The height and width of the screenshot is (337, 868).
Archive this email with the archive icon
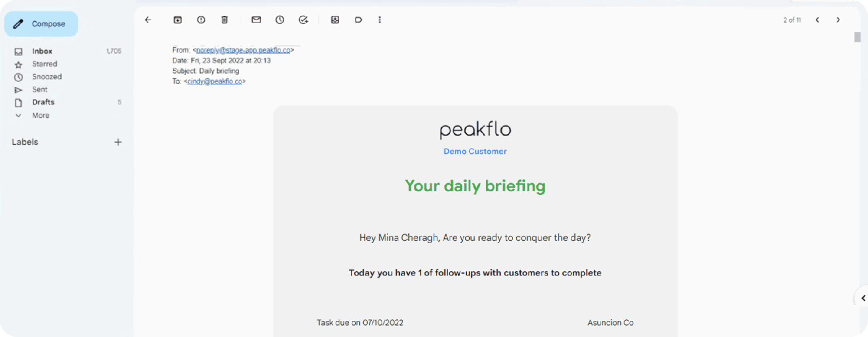[178, 20]
